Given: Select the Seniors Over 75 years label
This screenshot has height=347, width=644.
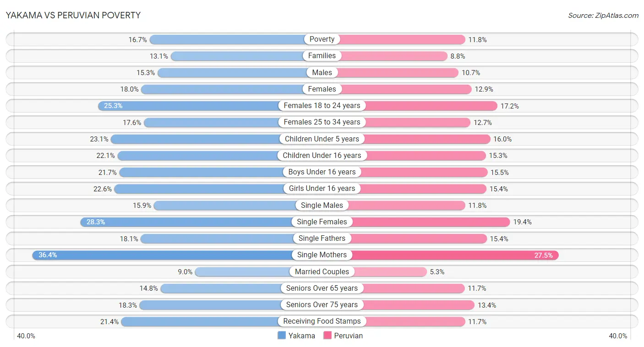Looking at the screenshot, I should pyautogui.click(x=322, y=305).
